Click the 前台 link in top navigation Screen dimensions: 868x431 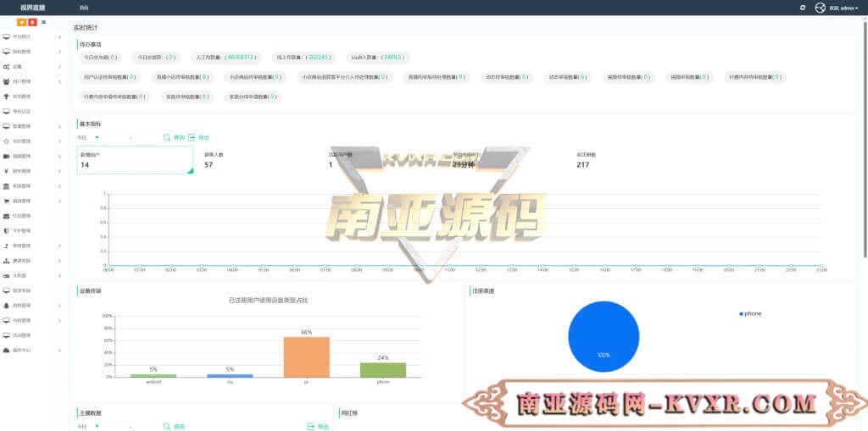point(83,8)
